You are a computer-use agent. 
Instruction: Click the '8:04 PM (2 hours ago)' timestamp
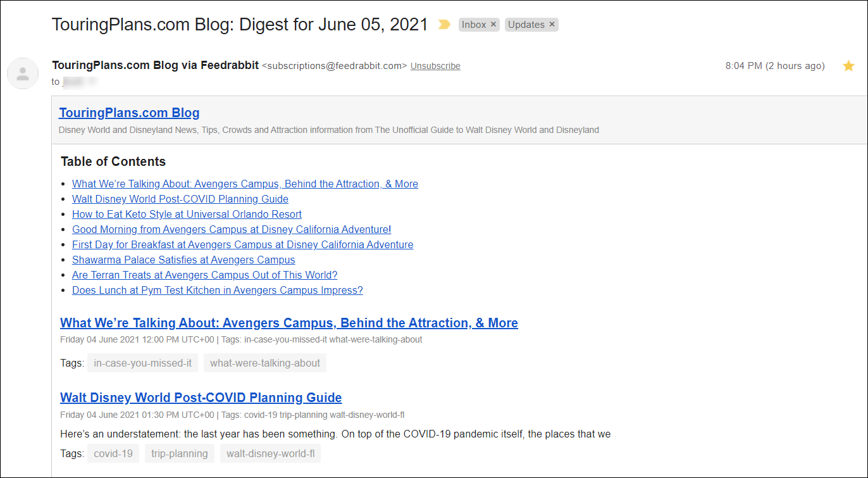(x=775, y=66)
